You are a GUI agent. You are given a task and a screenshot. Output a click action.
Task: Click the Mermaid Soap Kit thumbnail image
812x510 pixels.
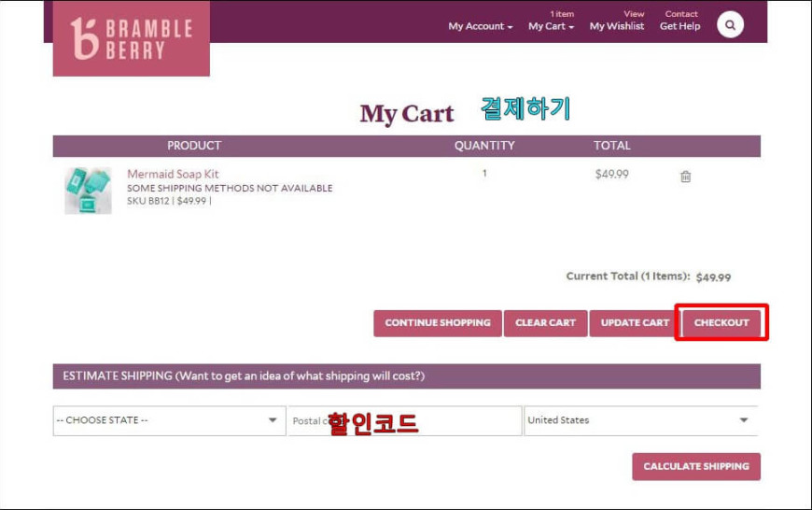click(88, 191)
